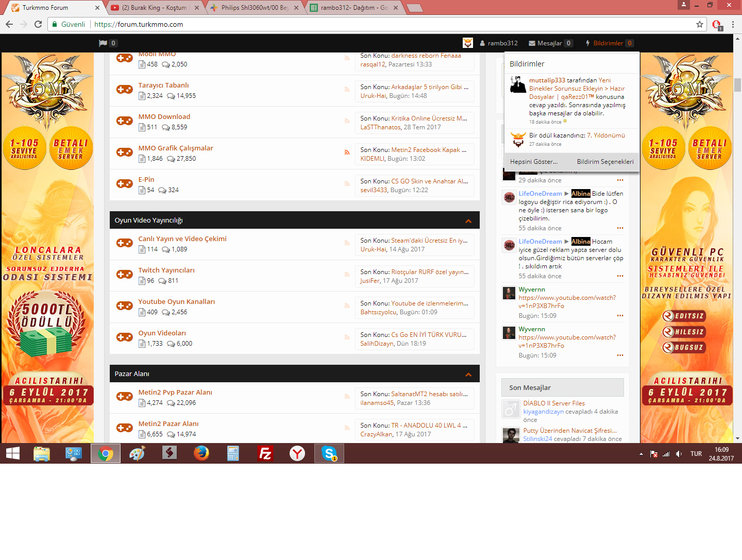Viewport: 742px width, 560px height.
Task: Click the award avatar icon next to rambo312
Action: coord(468,43)
